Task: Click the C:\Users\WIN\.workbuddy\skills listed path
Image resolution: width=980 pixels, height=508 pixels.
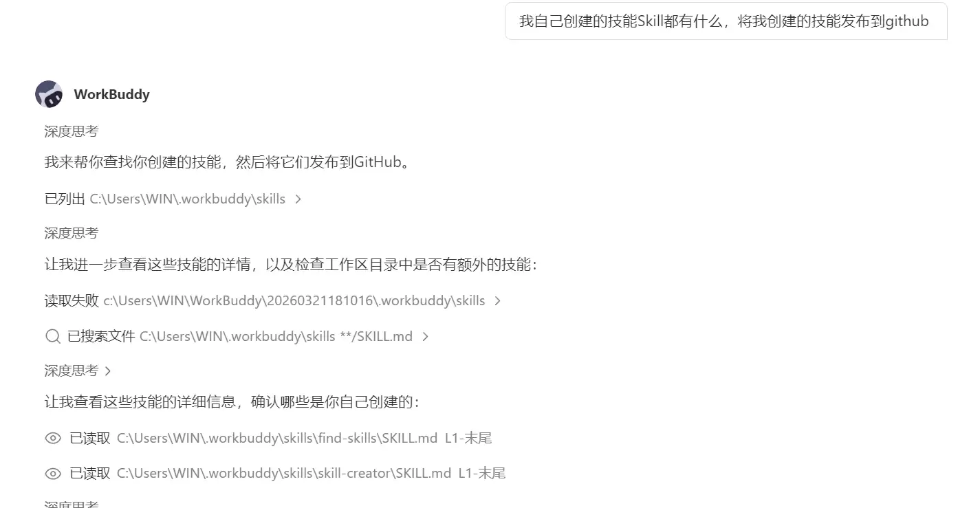Action: [x=188, y=199]
